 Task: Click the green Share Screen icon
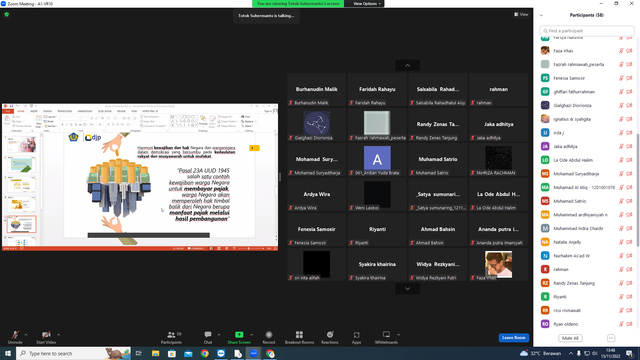[239, 335]
